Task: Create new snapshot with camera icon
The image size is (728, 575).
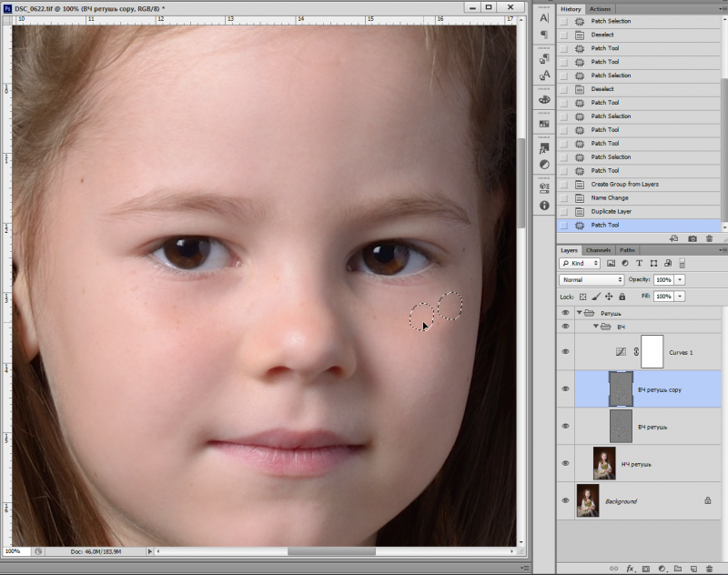Action: tap(693, 238)
